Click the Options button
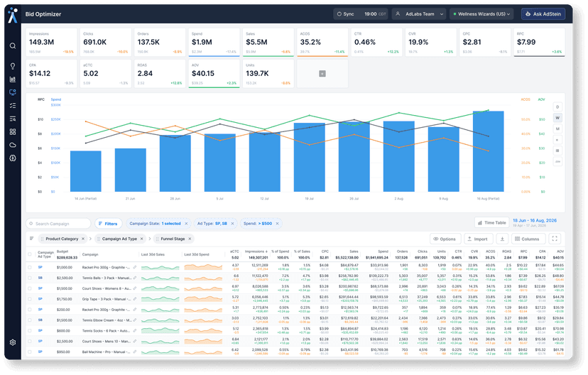 [445, 239]
